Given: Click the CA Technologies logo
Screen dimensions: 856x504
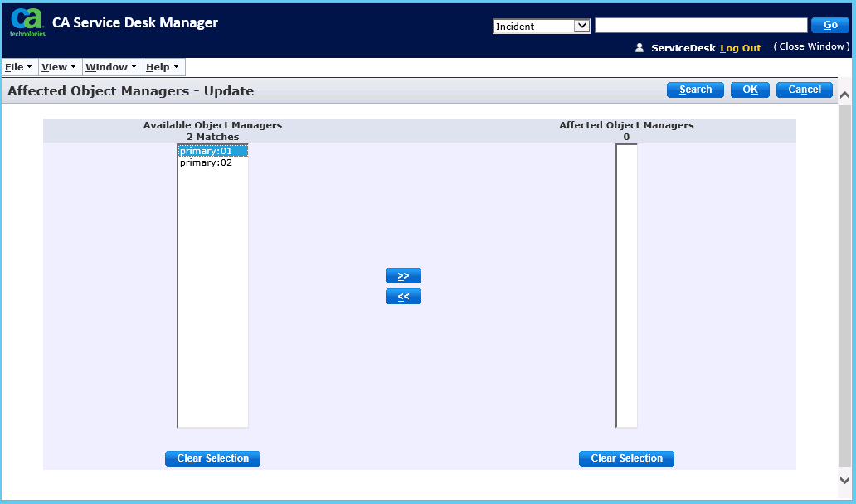Looking at the screenshot, I should pos(27,22).
